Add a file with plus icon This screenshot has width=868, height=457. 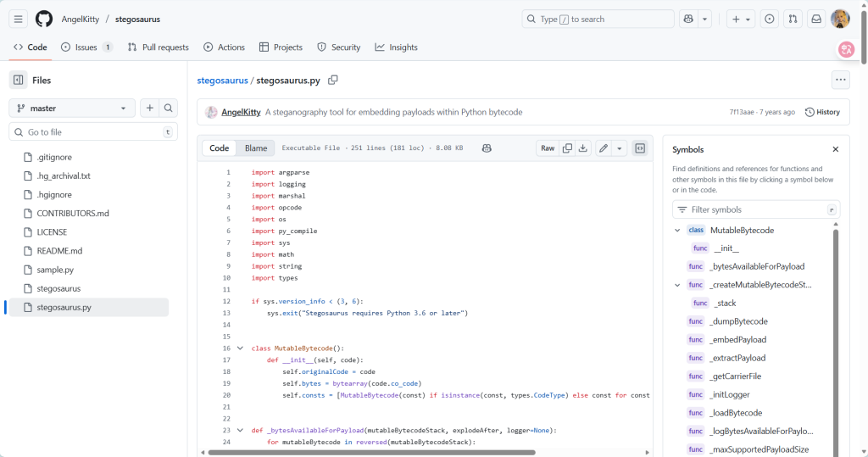pyautogui.click(x=150, y=109)
